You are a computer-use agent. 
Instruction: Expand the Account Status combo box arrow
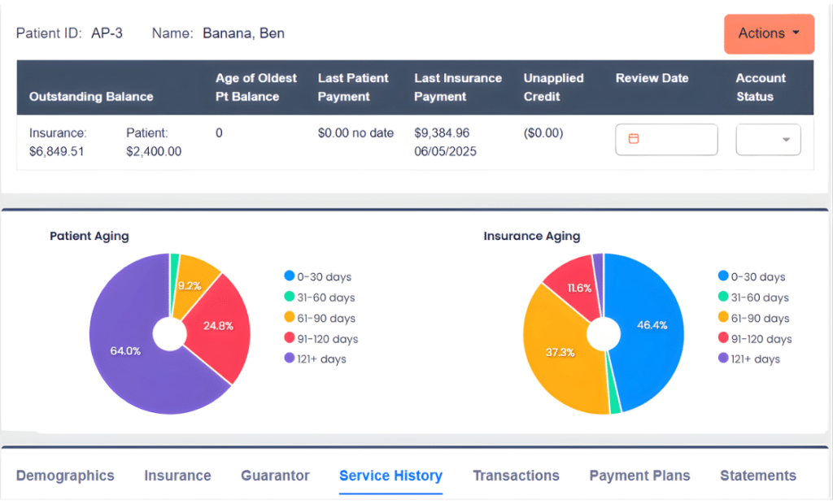(x=784, y=139)
